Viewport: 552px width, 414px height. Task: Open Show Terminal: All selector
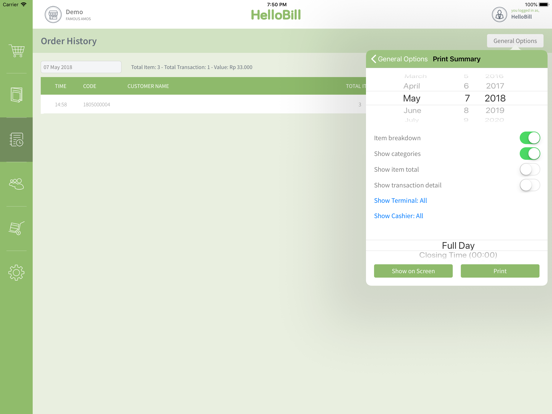(x=400, y=201)
